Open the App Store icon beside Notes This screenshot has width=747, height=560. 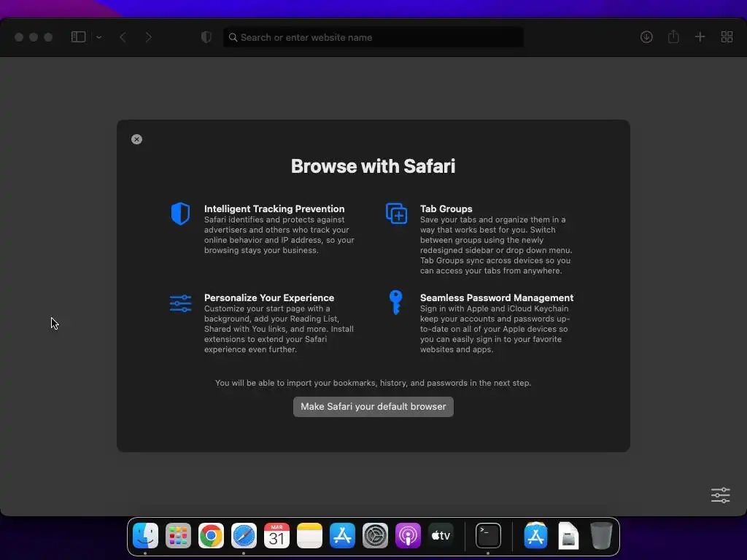pyautogui.click(x=343, y=536)
